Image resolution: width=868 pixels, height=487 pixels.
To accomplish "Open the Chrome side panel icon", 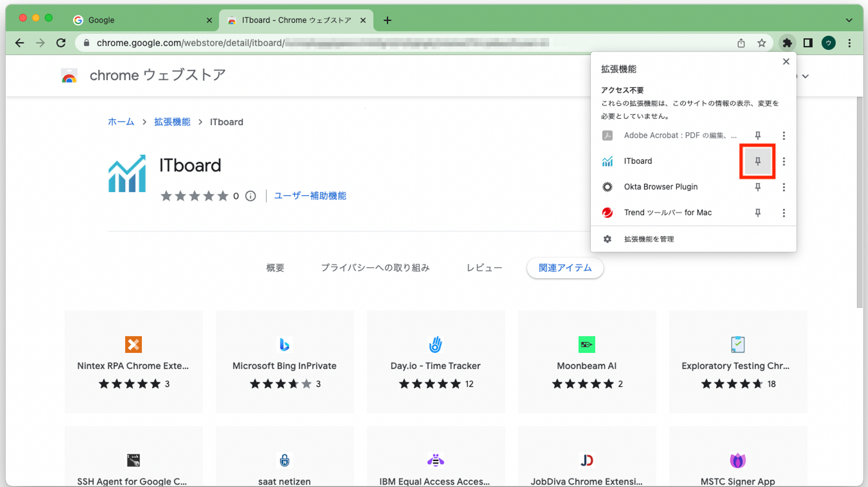I will pos(808,43).
